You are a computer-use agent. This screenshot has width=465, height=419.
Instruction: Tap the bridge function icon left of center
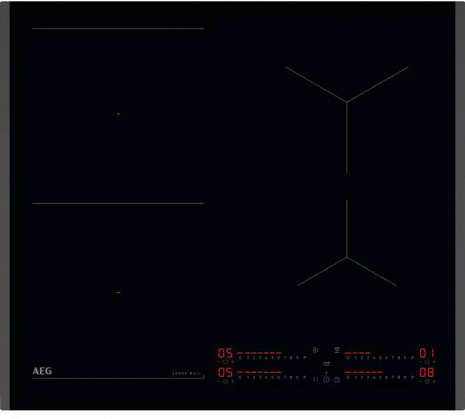(x=316, y=350)
